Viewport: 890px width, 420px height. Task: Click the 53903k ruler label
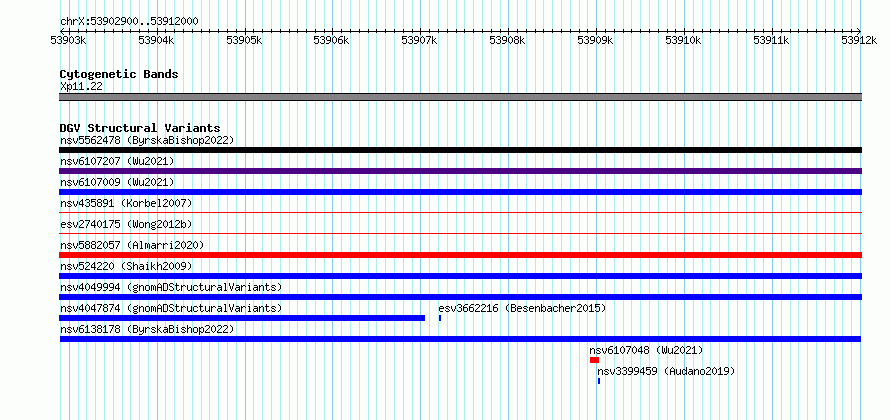(68, 40)
